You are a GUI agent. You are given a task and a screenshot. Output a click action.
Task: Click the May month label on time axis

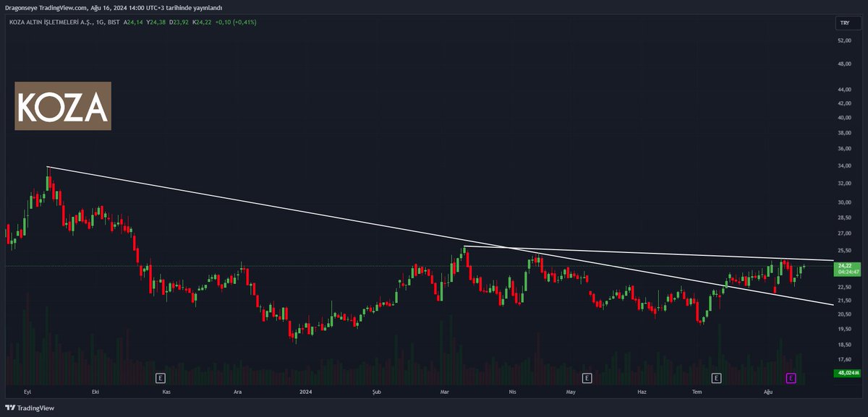coord(571,392)
